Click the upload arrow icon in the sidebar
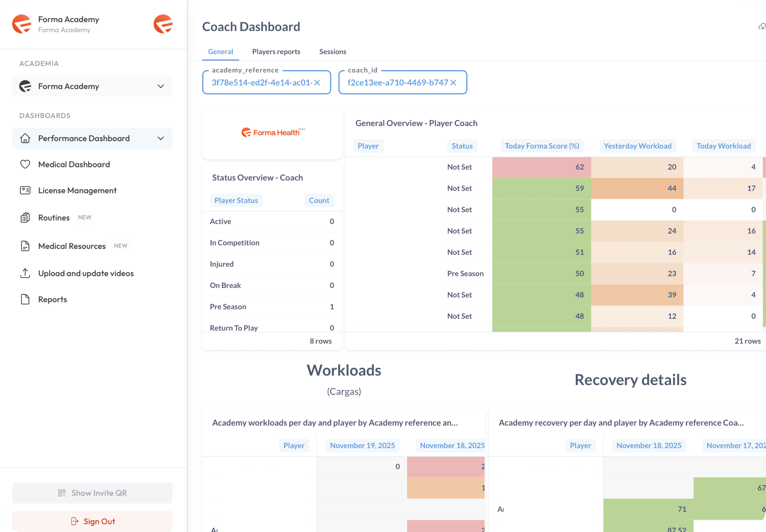 point(25,273)
